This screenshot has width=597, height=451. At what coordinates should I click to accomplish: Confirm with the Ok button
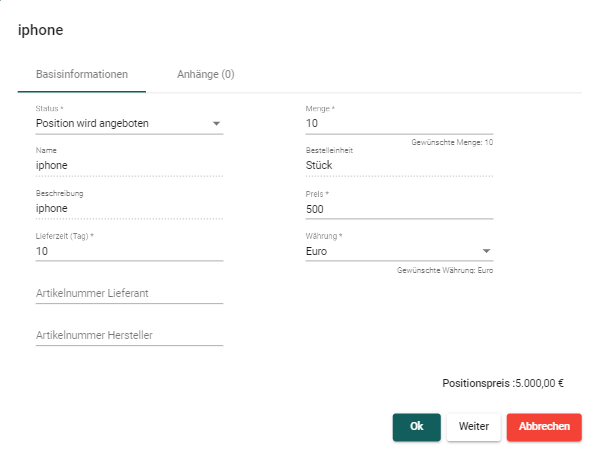pos(417,427)
